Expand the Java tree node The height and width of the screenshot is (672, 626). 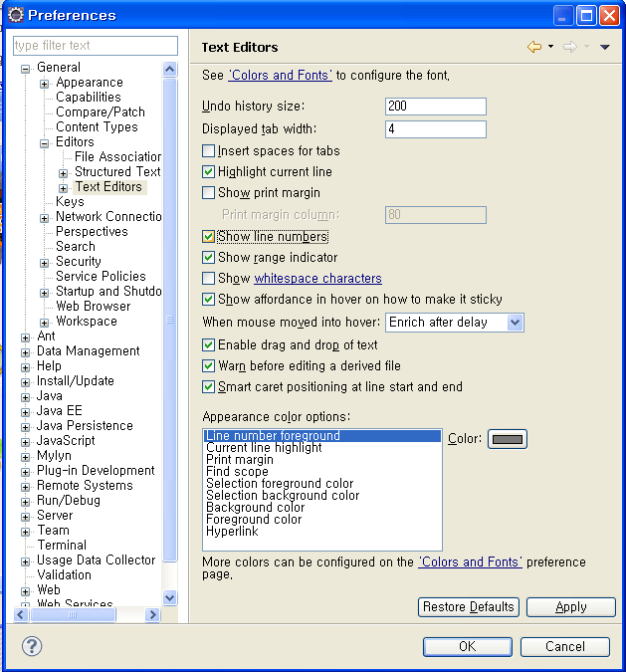(26, 396)
